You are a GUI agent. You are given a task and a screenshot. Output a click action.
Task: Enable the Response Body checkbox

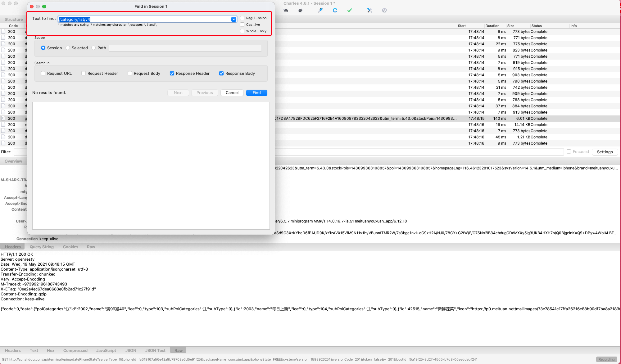click(221, 73)
